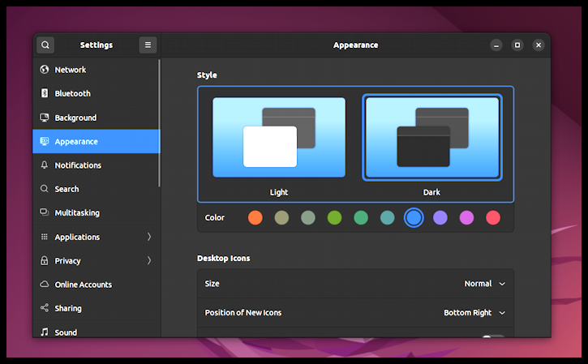Open Online Accounts settings
The height and width of the screenshot is (364, 588).
pyautogui.click(x=97, y=285)
